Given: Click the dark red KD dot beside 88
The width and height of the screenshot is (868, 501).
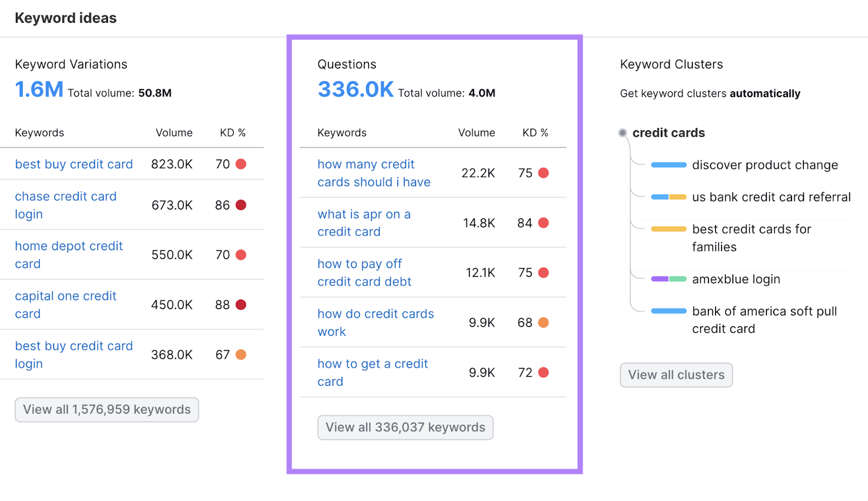Looking at the screenshot, I should click(241, 305).
